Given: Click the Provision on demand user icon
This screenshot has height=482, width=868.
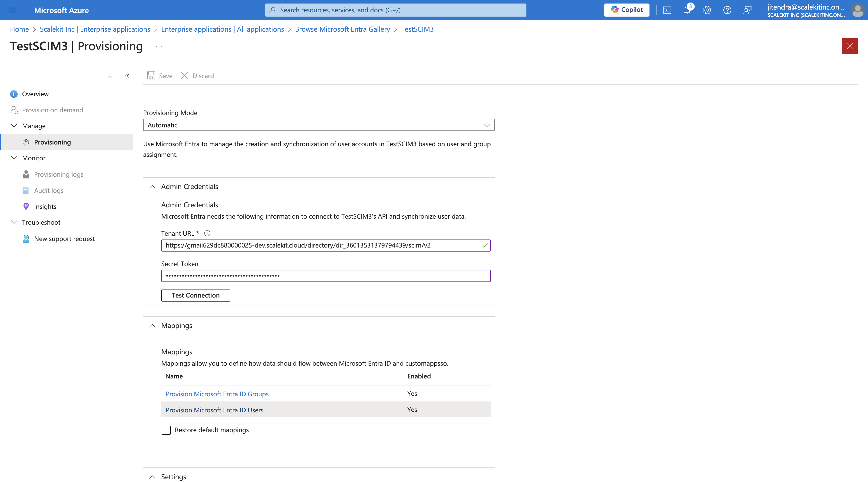Looking at the screenshot, I should point(14,110).
